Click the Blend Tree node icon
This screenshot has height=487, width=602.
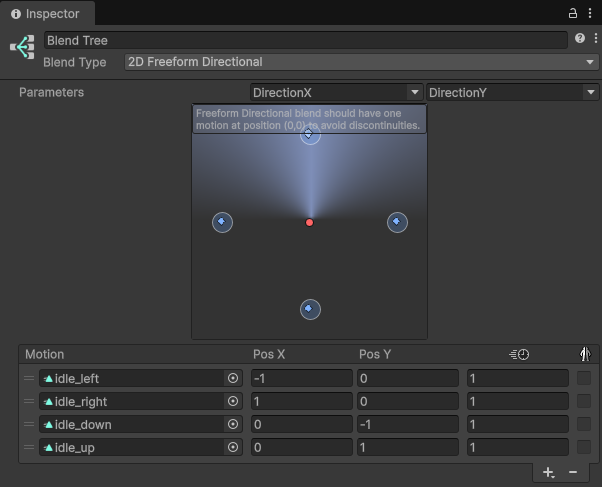coord(22,47)
